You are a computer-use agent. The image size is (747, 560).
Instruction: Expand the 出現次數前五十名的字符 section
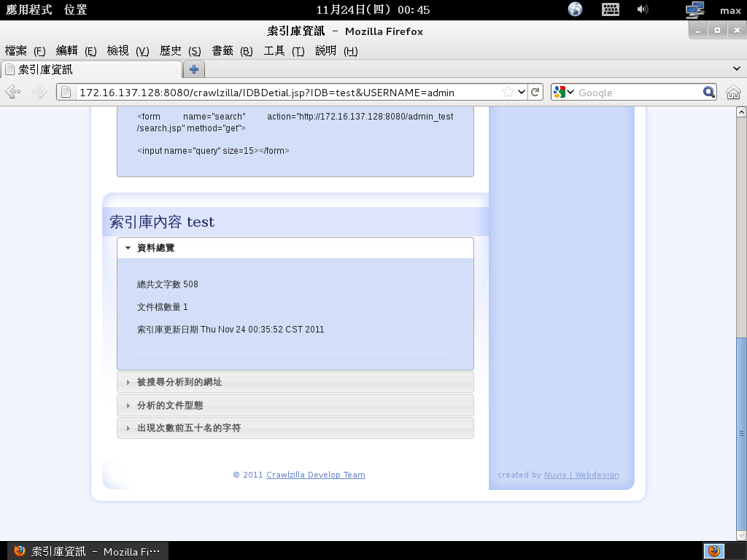click(x=188, y=428)
